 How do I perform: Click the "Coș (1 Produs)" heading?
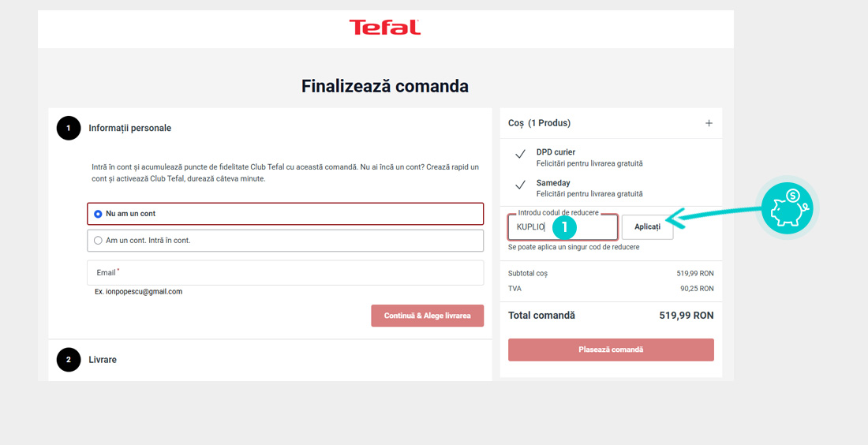(539, 123)
